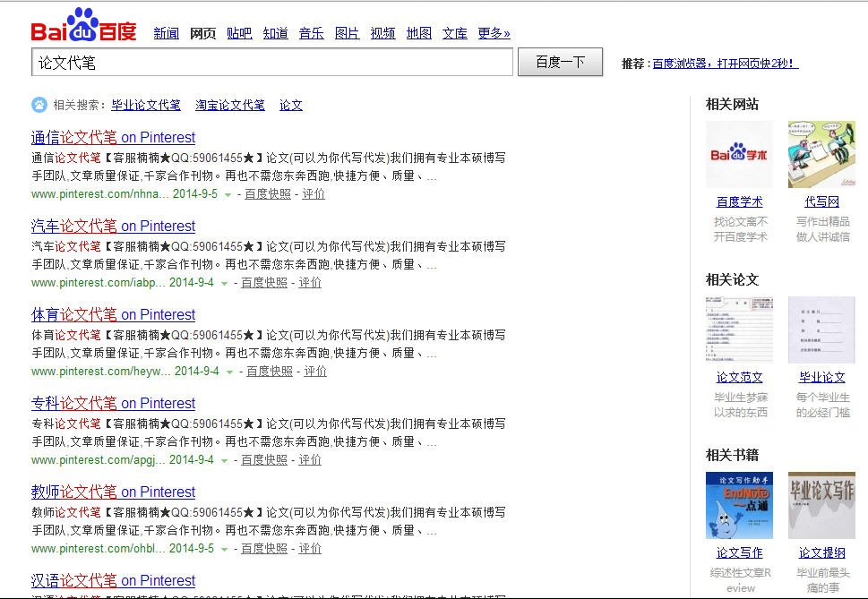
Task: Open result 汉语论文代笔 on Pinterest
Action: (x=113, y=580)
